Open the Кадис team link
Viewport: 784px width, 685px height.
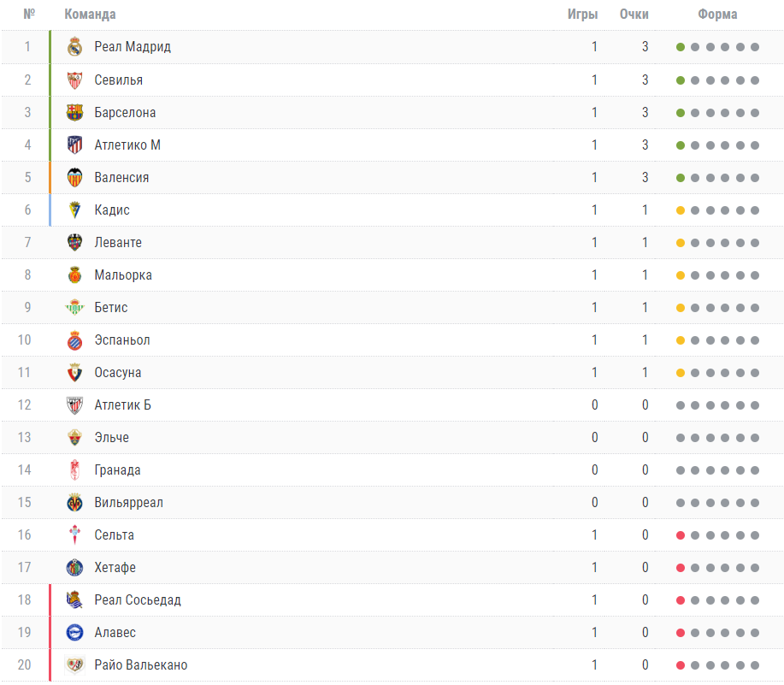[x=112, y=210]
